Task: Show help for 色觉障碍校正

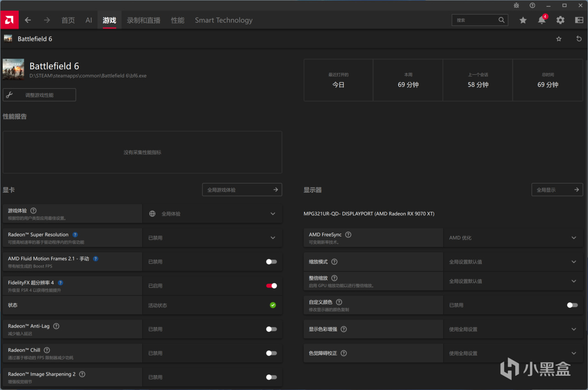Action: pyautogui.click(x=344, y=353)
